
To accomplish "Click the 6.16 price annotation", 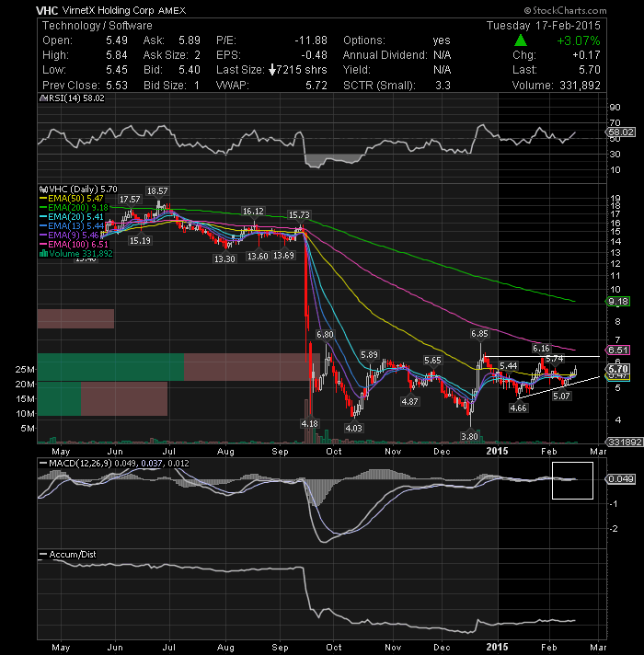I will pyautogui.click(x=541, y=349).
